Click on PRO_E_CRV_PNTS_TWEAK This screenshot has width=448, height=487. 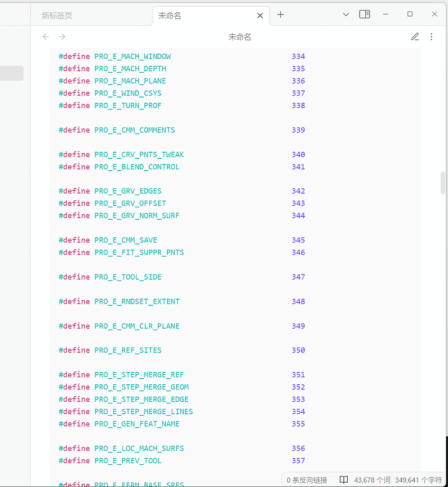[139, 155]
